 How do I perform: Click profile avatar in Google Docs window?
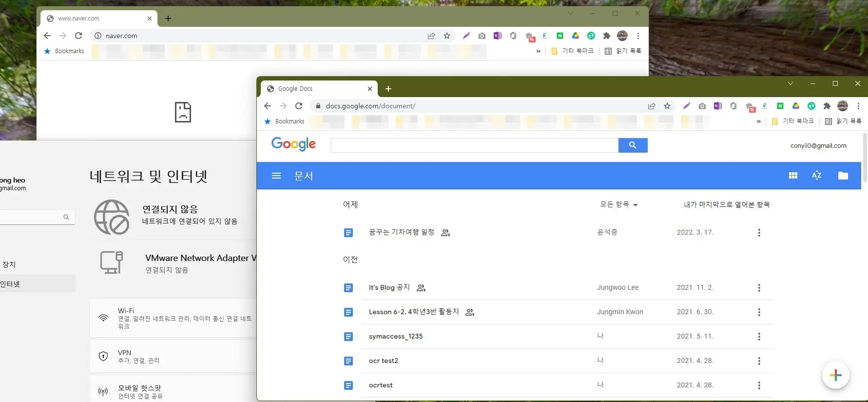point(843,106)
